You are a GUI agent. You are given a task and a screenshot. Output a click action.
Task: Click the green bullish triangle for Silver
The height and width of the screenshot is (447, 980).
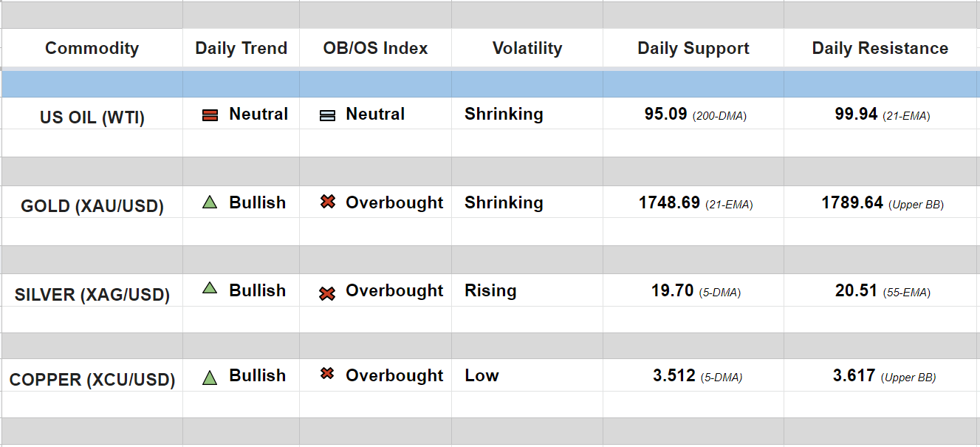click(x=210, y=289)
